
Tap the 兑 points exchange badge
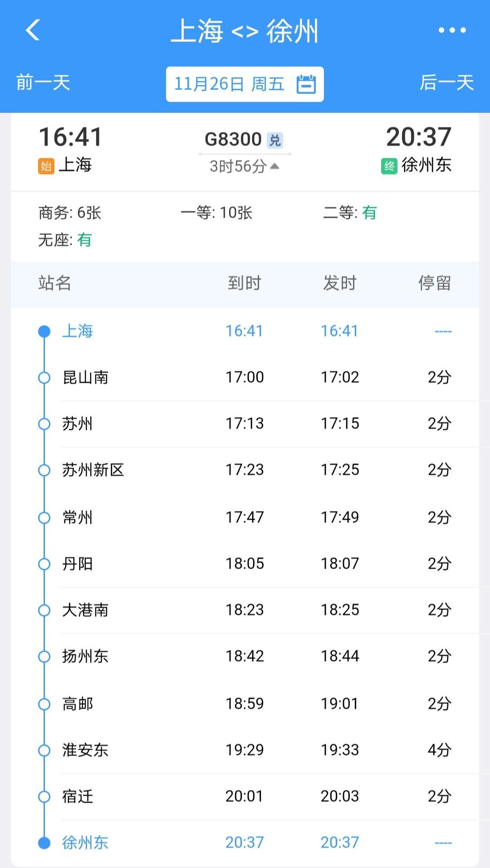pyautogui.click(x=275, y=140)
